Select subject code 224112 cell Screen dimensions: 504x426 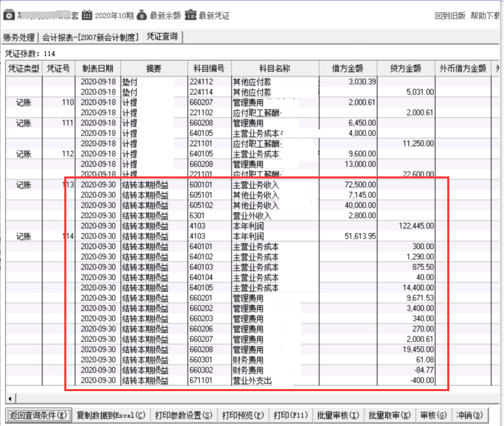click(x=209, y=81)
